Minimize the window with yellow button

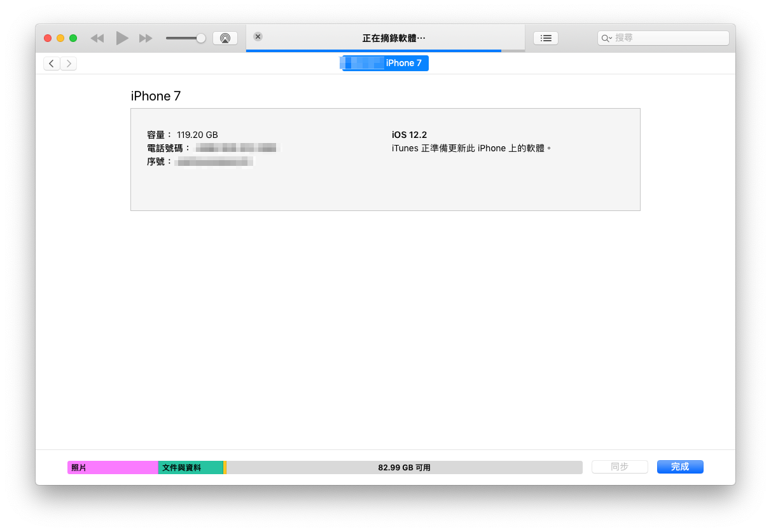[60, 38]
